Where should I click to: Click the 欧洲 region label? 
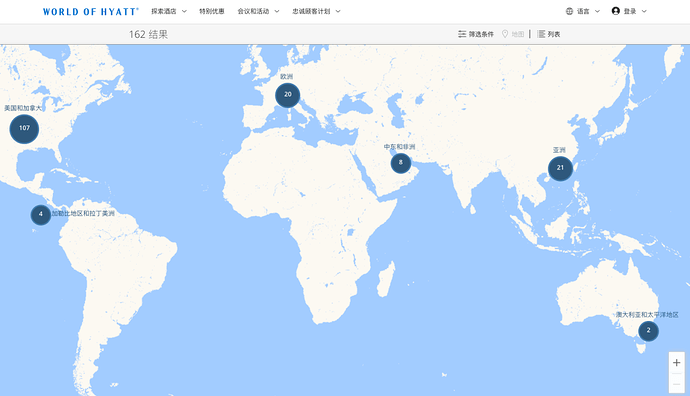(286, 77)
